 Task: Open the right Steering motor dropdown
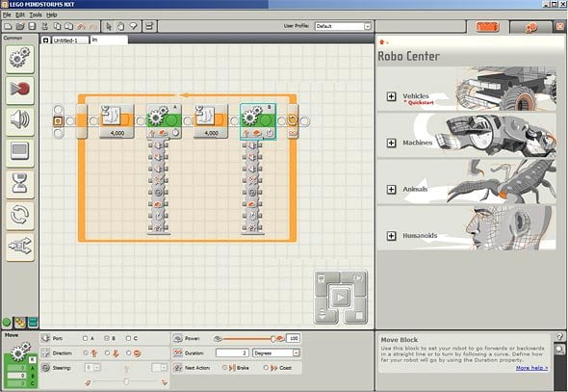(160, 368)
